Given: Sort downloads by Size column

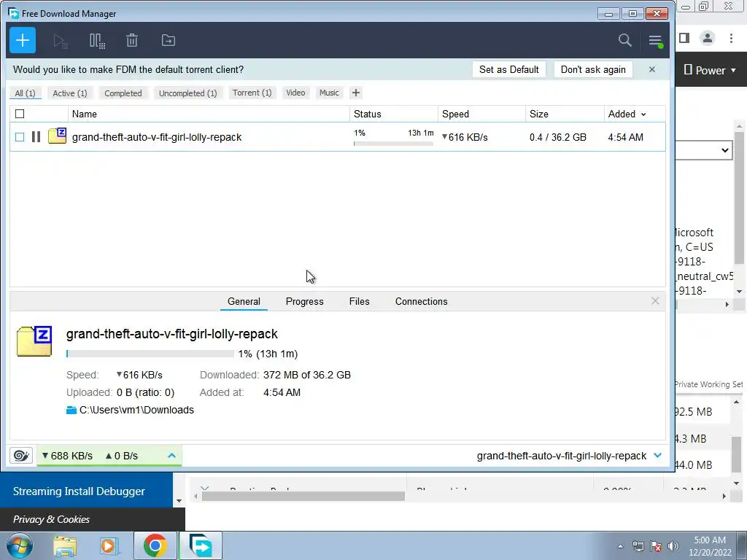Looking at the screenshot, I should [565, 114].
